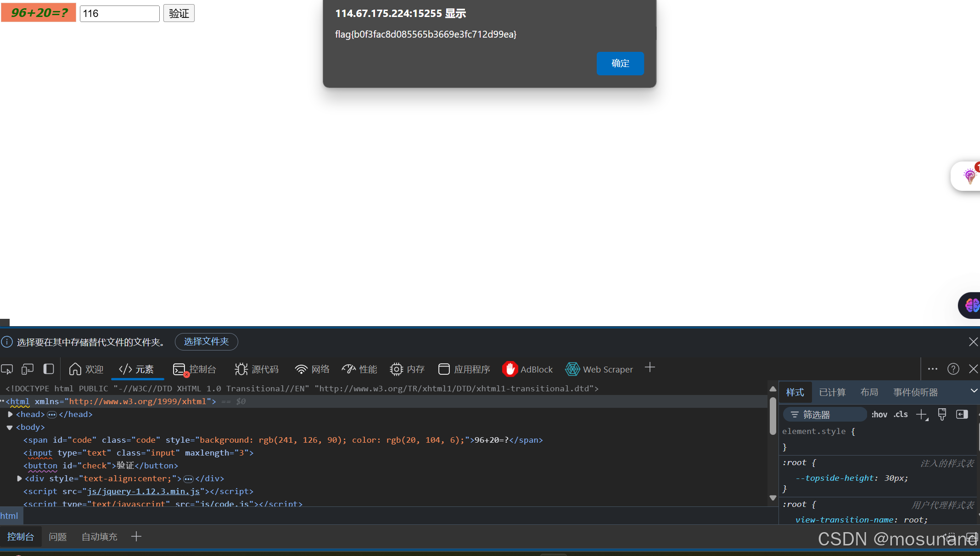Viewport: 980px width, 556px height.
Task: Select the inspect element tool icon
Action: click(7, 369)
